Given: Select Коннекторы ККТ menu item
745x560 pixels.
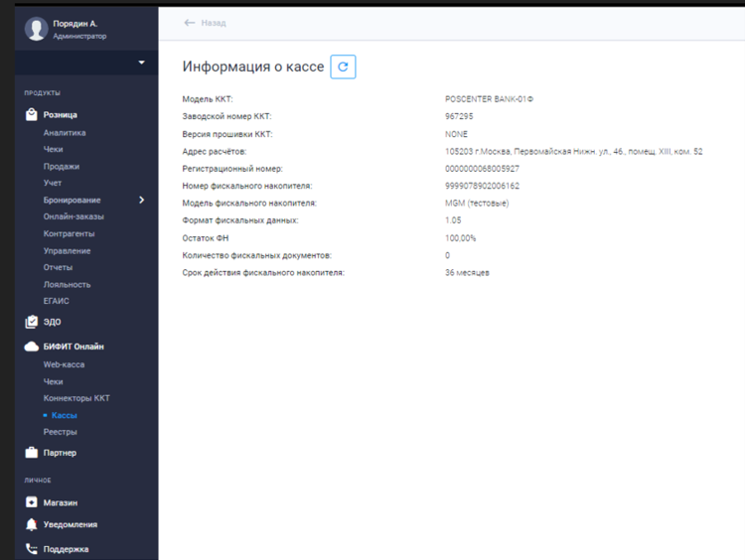Looking at the screenshot, I should [x=76, y=398].
